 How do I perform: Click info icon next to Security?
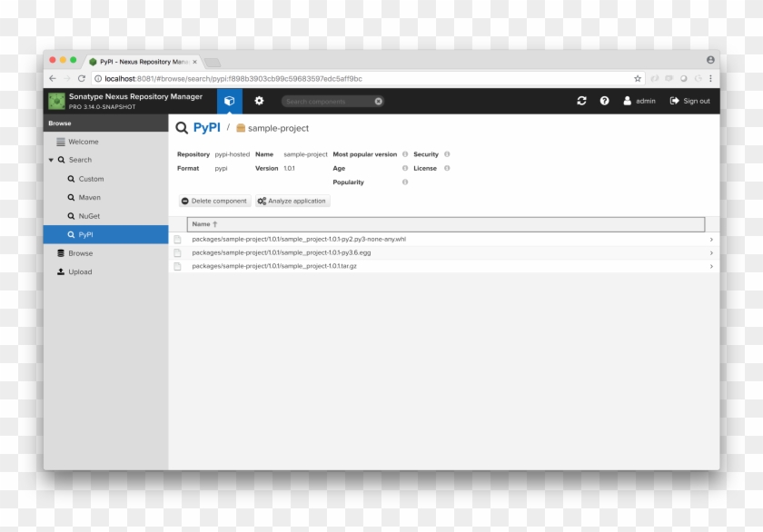[x=447, y=154]
